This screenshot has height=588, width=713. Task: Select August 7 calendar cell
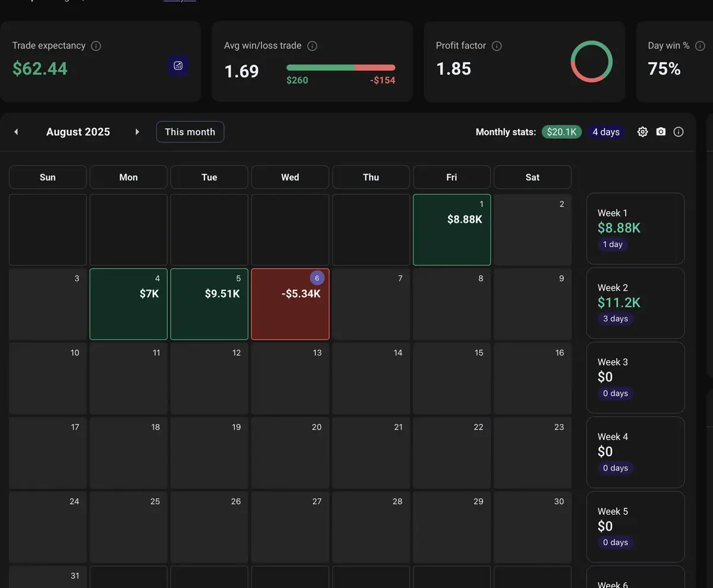(x=371, y=304)
